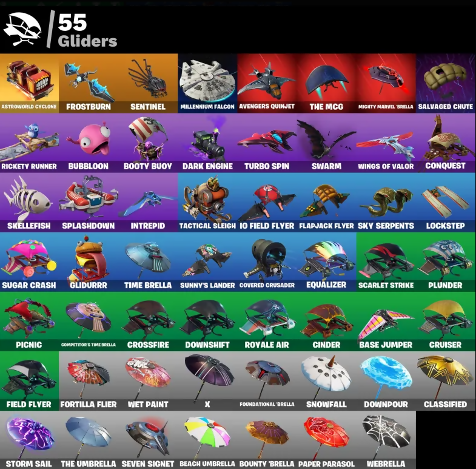
Task: Select the Dark Engine train glider
Action: coord(207,143)
